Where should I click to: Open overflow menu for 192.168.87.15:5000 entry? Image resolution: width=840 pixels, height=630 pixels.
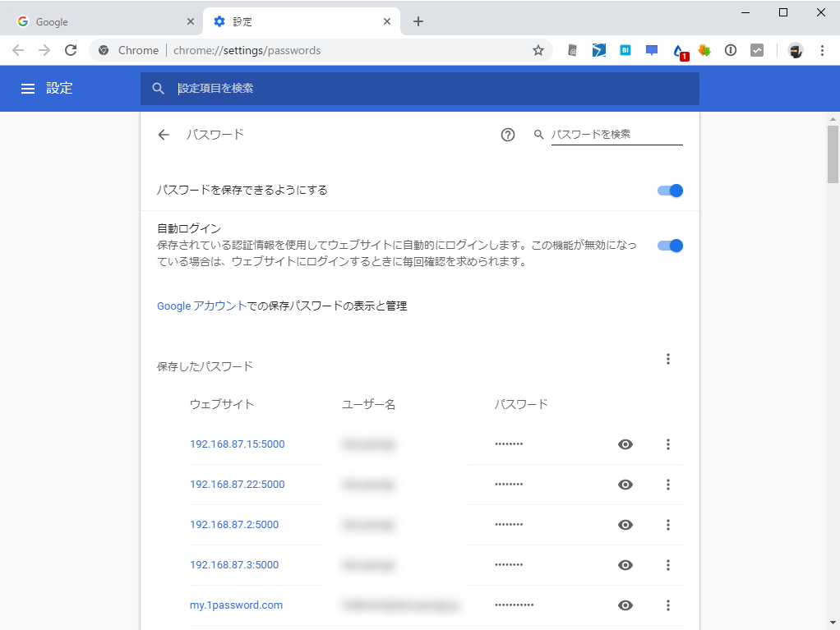[x=668, y=444]
